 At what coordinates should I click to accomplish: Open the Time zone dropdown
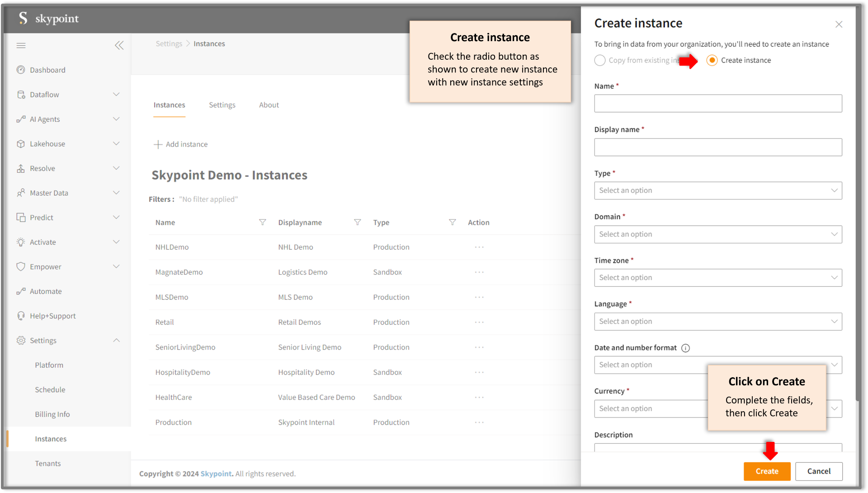(x=717, y=278)
